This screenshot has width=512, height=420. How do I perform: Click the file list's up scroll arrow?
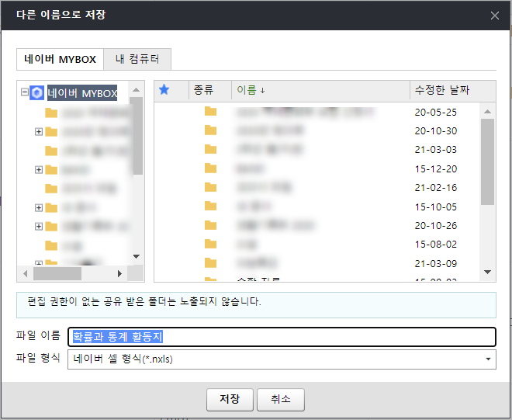[487, 112]
